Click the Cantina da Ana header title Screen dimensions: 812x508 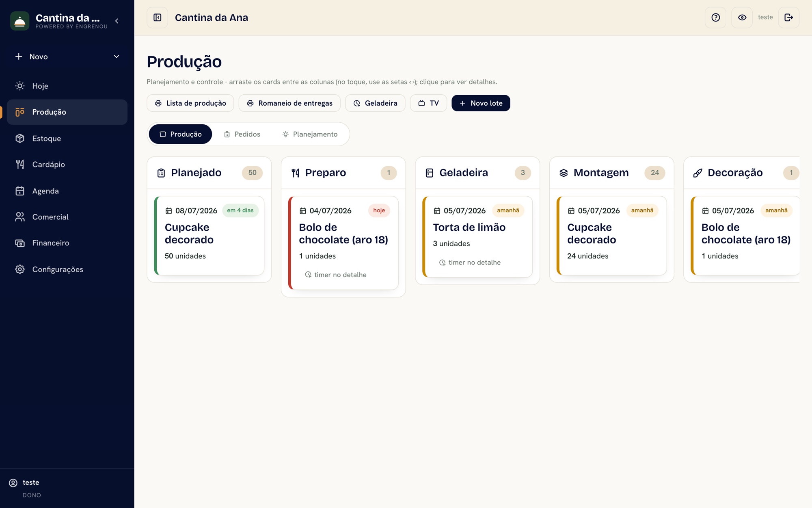coord(212,17)
